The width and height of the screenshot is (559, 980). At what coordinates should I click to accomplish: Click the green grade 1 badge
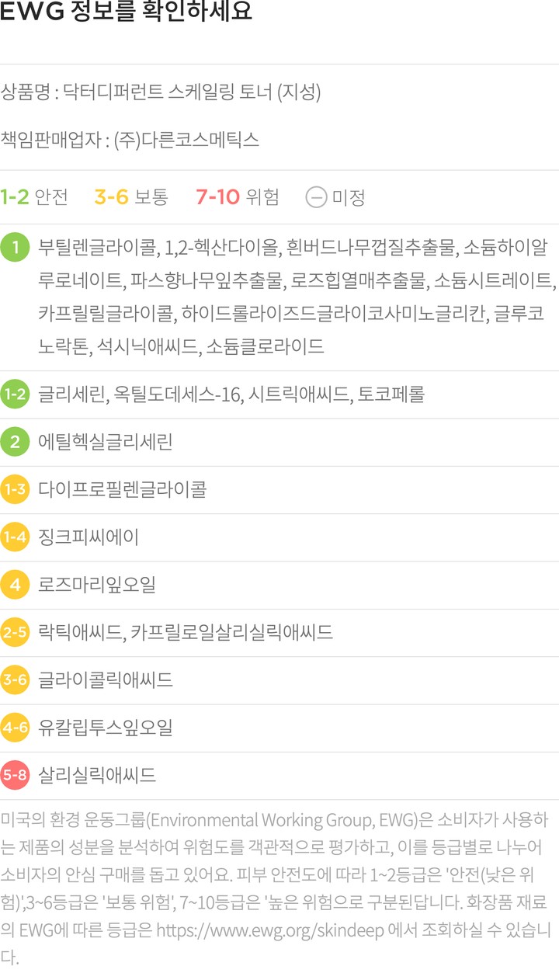15,248
